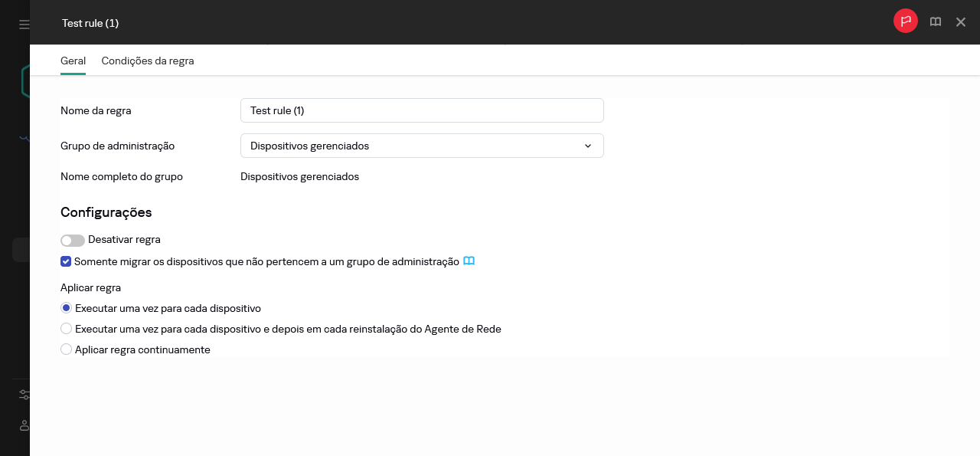
Task: Close the Test rule (1) panel
Action: pyautogui.click(x=961, y=22)
